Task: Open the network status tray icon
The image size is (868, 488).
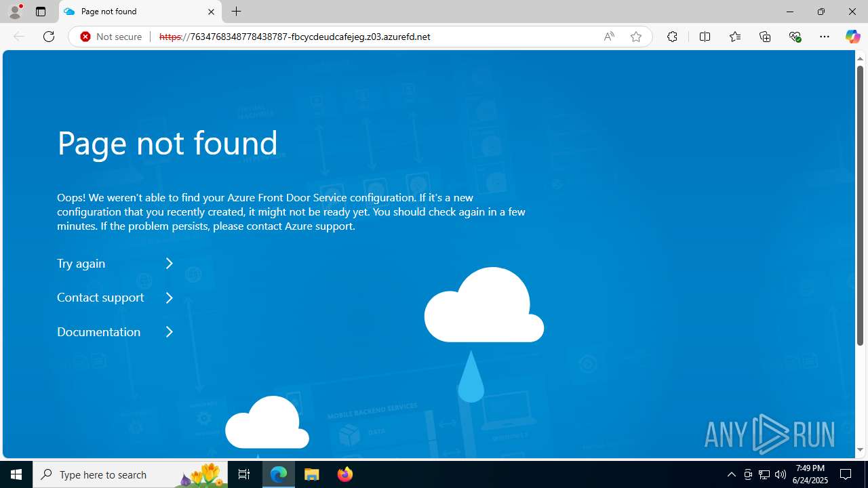Action: click(x=764, y=474)
